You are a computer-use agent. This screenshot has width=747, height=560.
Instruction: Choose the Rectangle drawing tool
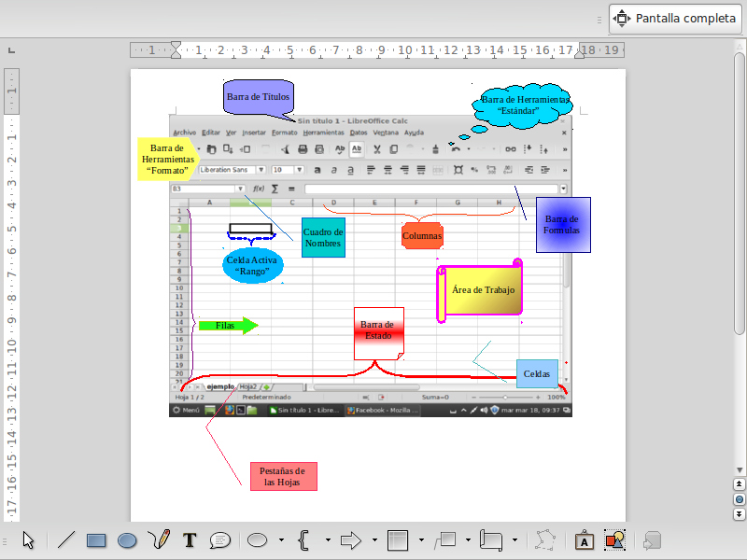point(96,540)
